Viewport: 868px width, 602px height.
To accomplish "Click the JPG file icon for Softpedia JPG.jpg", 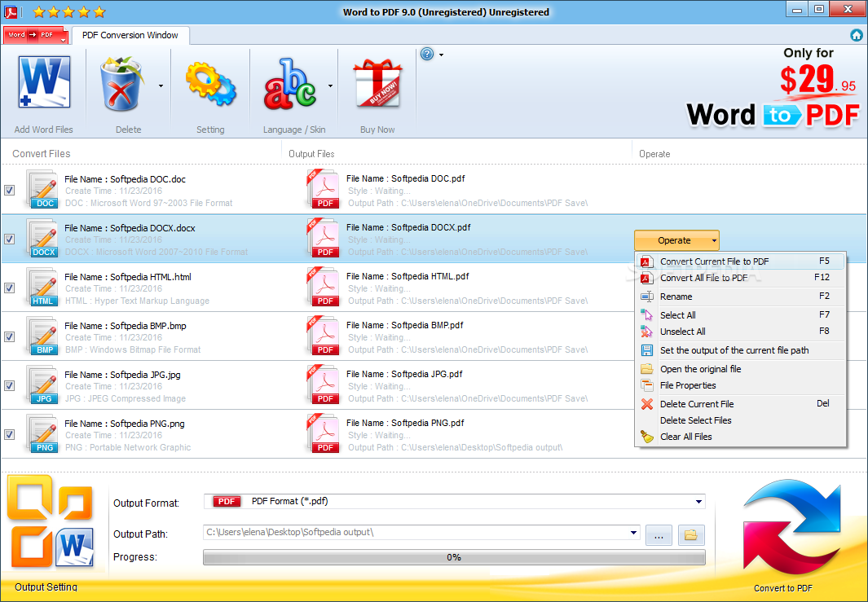I will [x=42, y=384].
